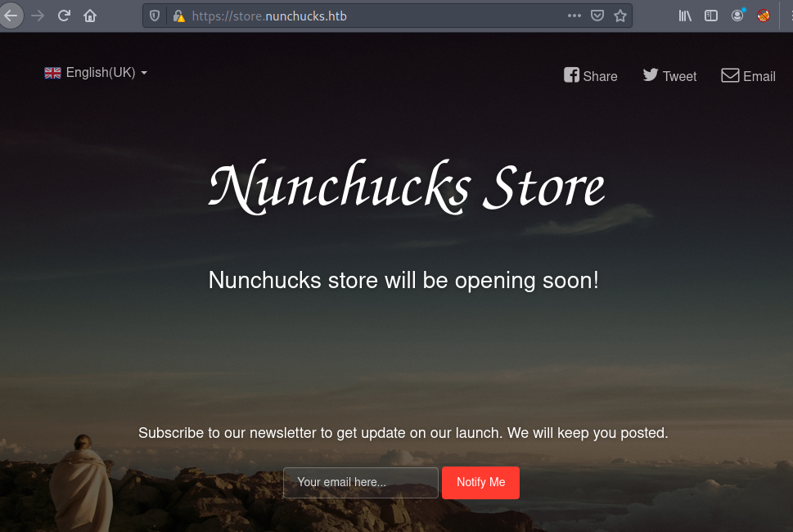Viewport: 793px width, 532px height.
Task: Bookmark this page with the star
Action: coord(620,16)
